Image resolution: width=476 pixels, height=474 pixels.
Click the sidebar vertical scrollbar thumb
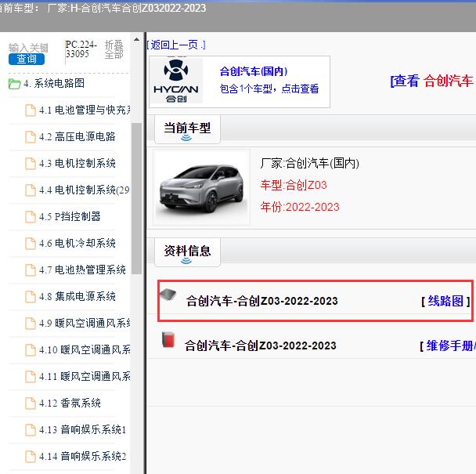point(136,199)
